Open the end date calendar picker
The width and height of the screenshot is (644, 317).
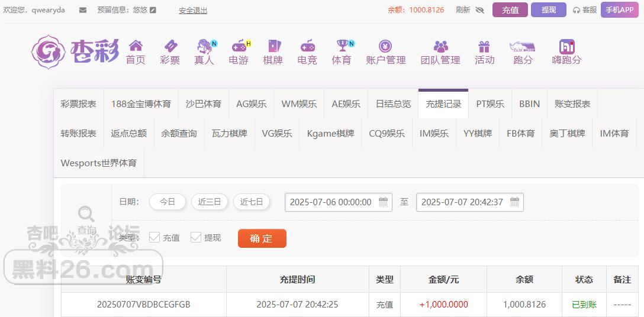(514, 202)
